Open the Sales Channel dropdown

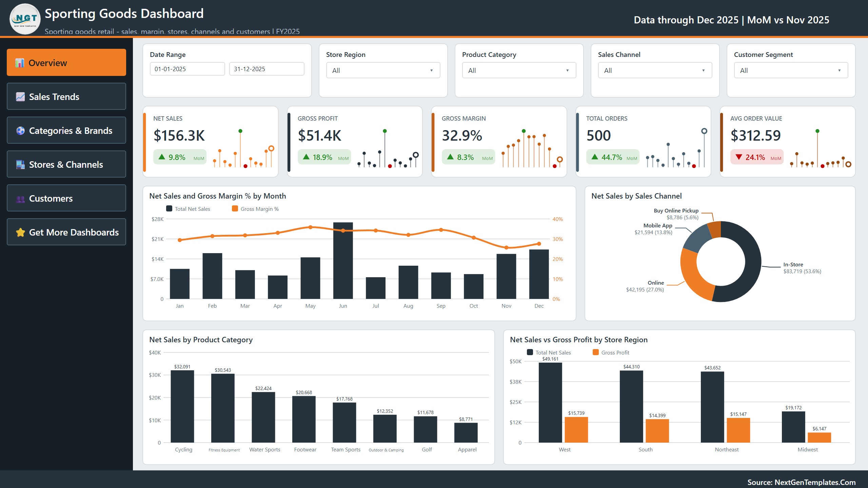click(x=655, y=70)
